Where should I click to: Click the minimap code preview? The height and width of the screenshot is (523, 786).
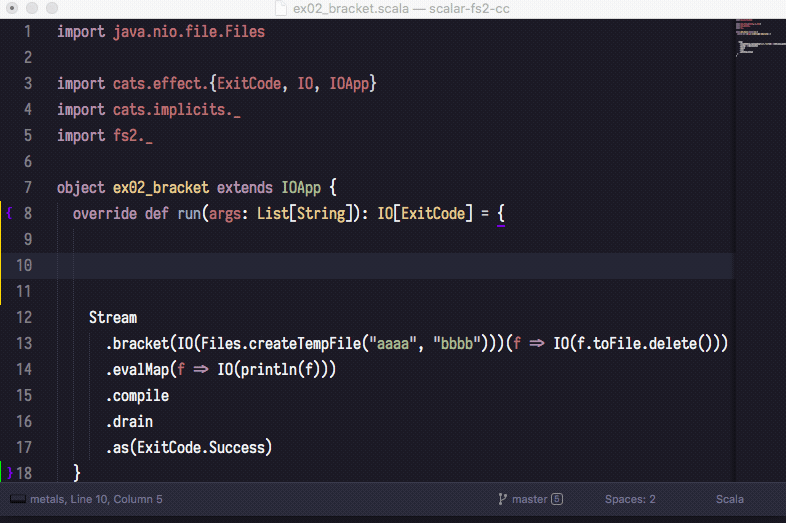point(759,38)
